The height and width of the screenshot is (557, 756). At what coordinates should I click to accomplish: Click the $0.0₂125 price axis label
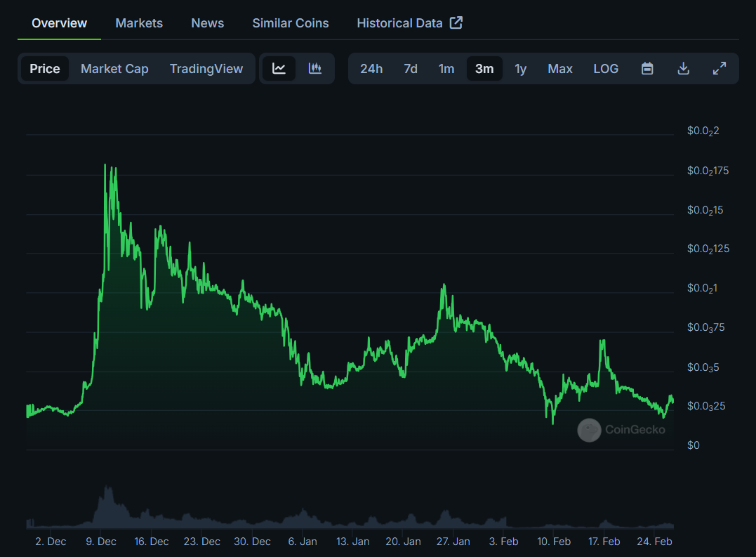tap(708, 249)
